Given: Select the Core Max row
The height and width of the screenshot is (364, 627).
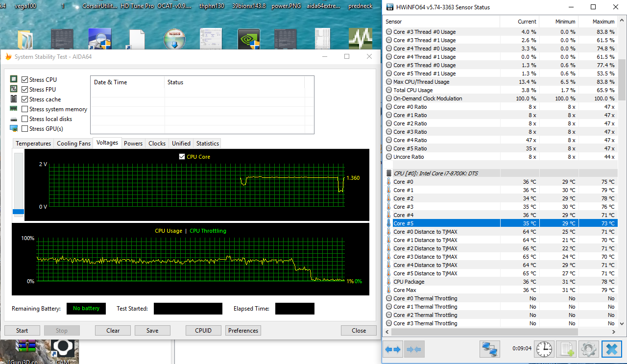Looking at the screenshot, I should (500, 290).
